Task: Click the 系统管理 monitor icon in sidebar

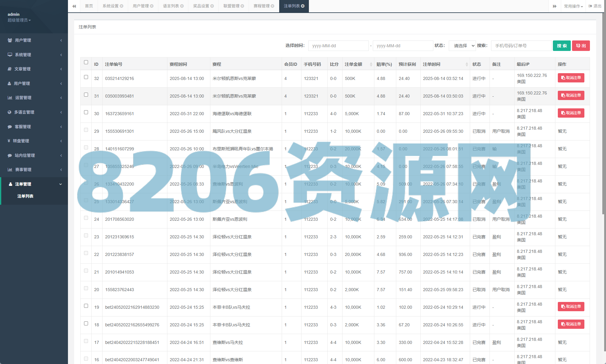Action: [10, 55]
